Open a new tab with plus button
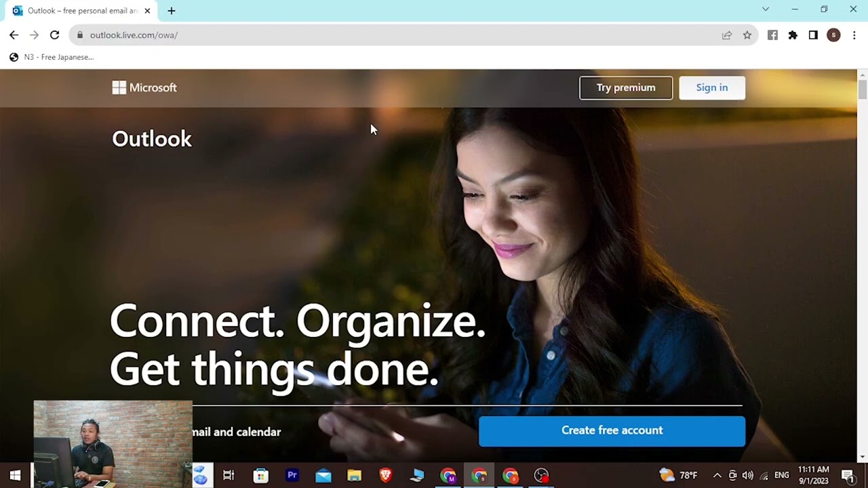868x488 pixels. click(x=171, y=11)
